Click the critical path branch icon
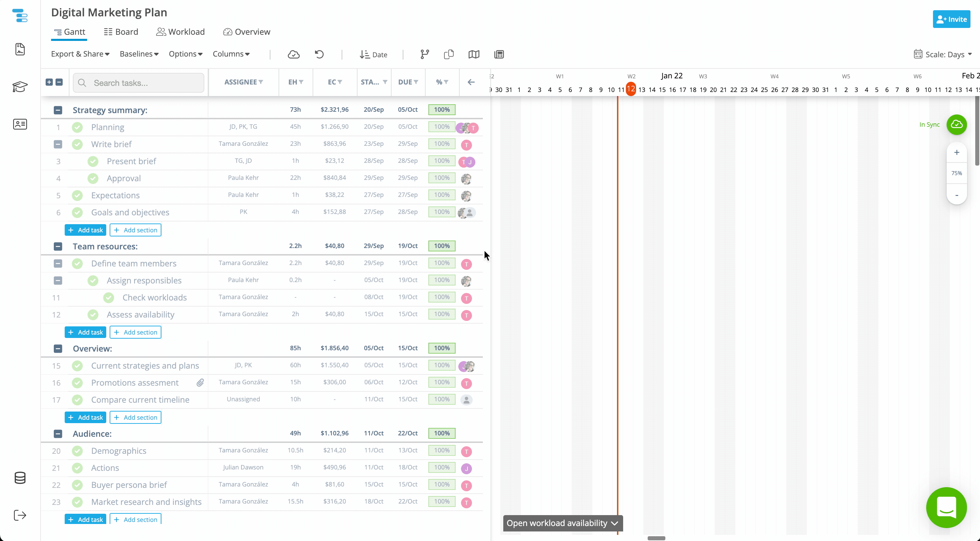This screenshot has width=980, height=541. [425, 55]
